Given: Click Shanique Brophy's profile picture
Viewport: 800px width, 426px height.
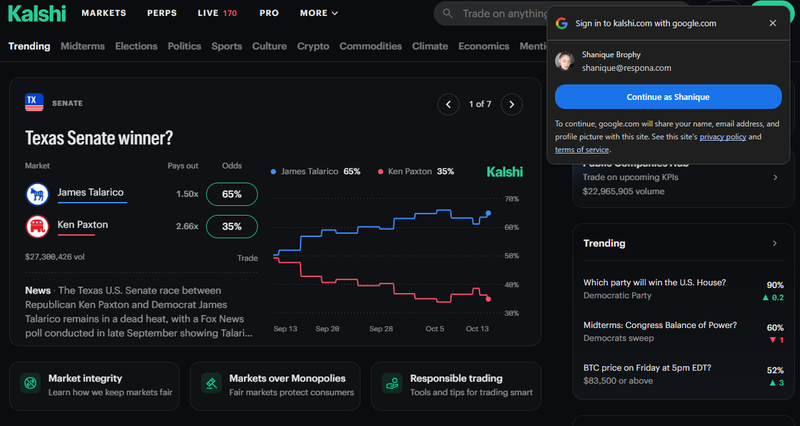Looking at the screenshot, I should pos(565,61).
